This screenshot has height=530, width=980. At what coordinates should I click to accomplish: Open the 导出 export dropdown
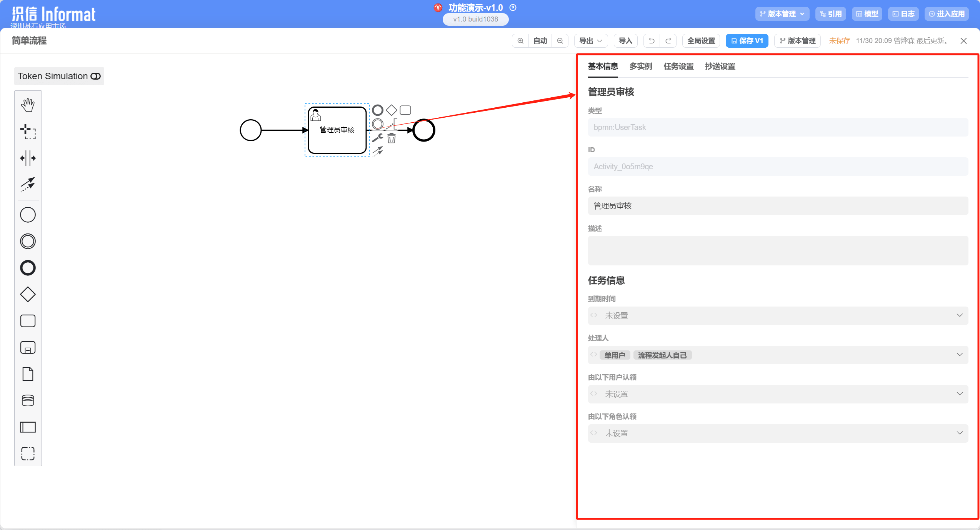click(590, 41)
